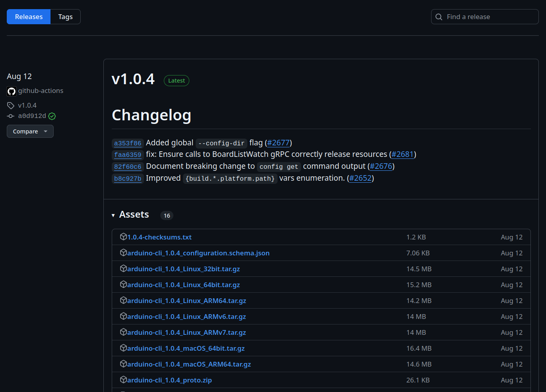
Task: Click the Assets count badge showing 16
Action: pos(167,216)
